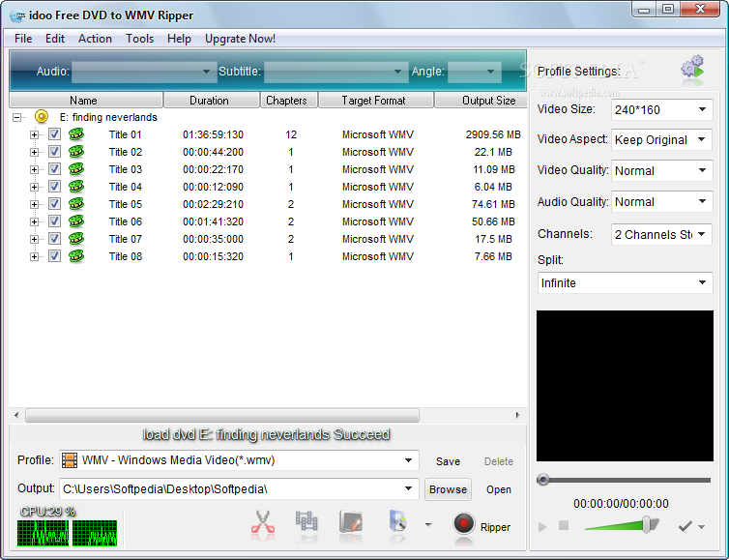Click the idoo app title bar icon
The width and height of the screenshot is (729, 560).
[17, 15]
